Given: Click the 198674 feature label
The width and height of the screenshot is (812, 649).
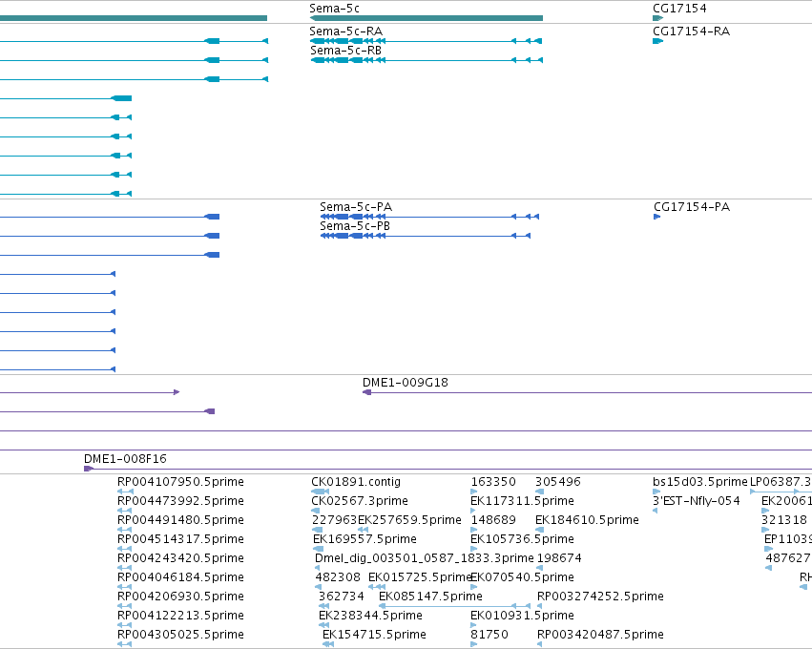Looking at the screenshot, I should 559,558.
